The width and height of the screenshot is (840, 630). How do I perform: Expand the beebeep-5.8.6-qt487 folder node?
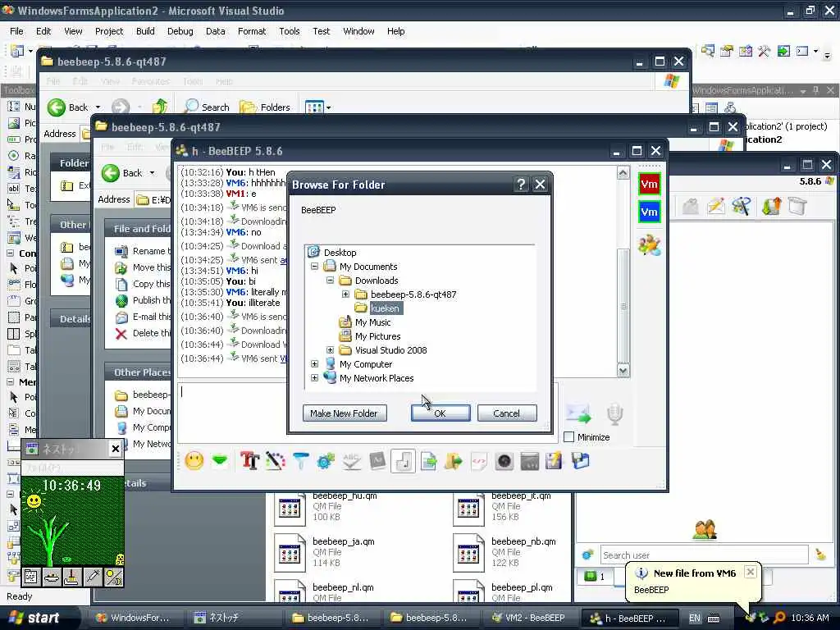click(345, 294)
